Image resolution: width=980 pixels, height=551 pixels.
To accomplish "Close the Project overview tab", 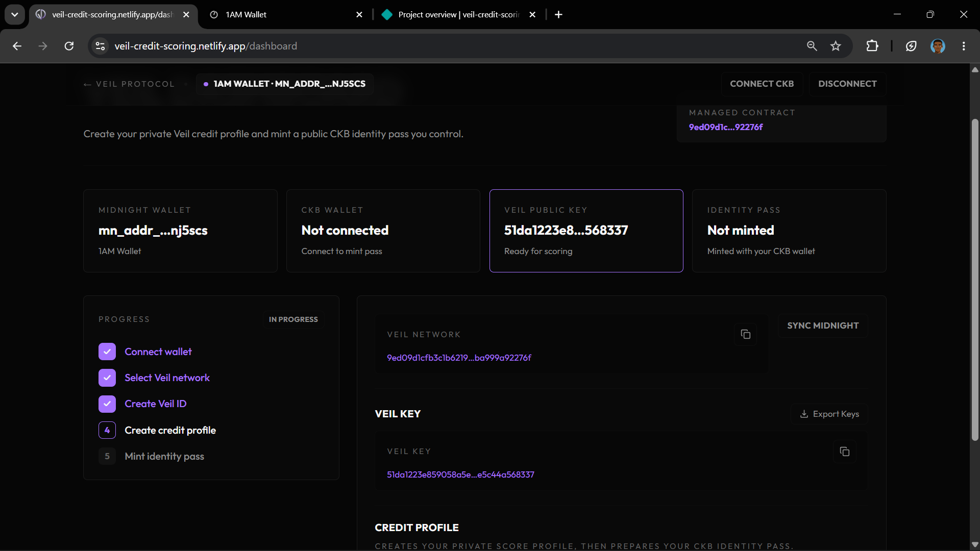I will tap(532, 14).
